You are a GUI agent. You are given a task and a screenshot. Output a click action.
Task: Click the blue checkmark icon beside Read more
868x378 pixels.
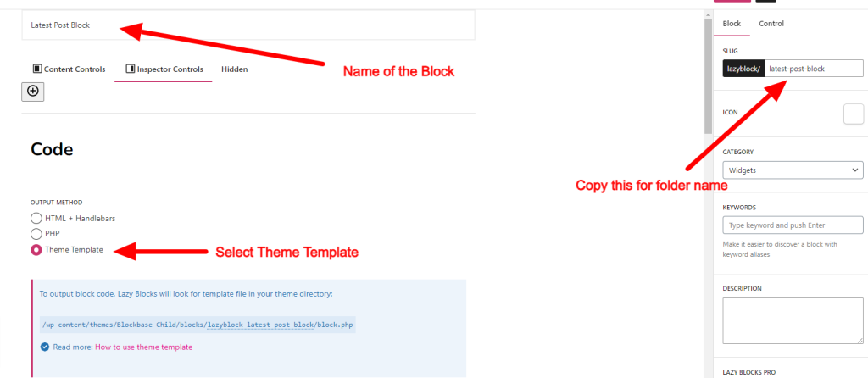click(x=44, y=347)
